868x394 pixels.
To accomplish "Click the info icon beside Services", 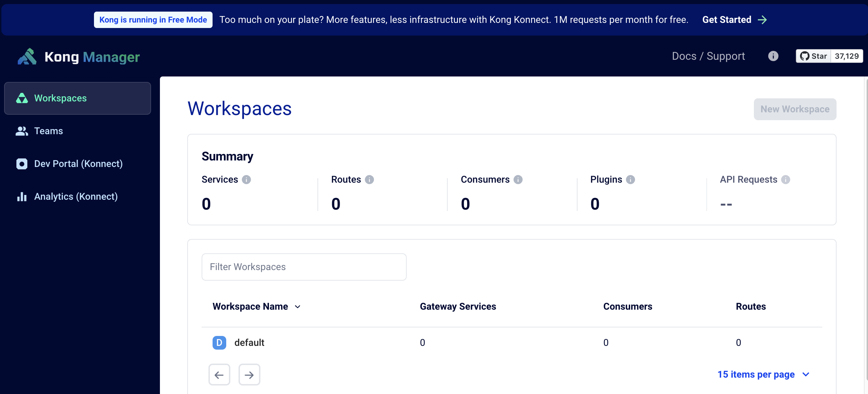I will [x=246, y=180].
